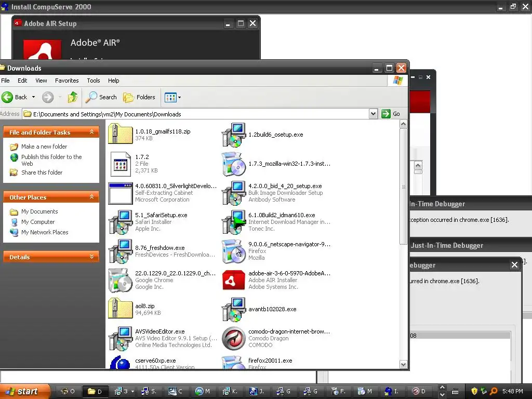Select the 4.2.0.0_bid_4_20_setup.exe icon

[x=233, y=193]
